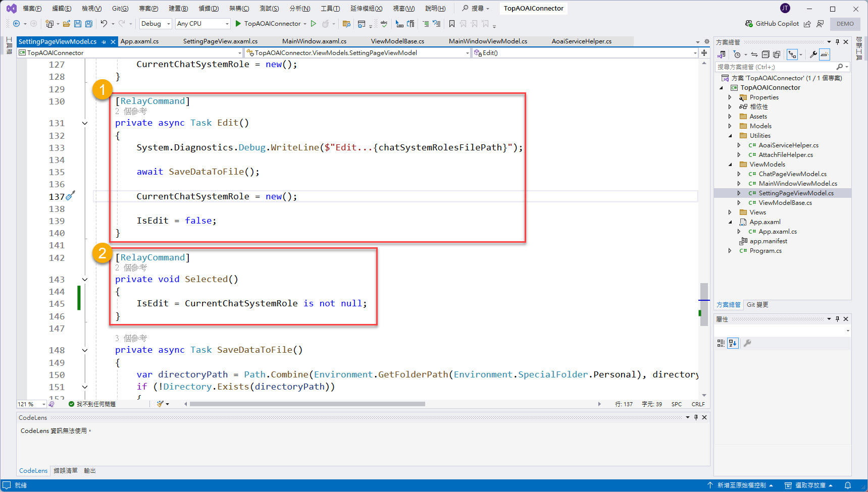The image size is (868, 492).
Task: Open the Debug configuration dropdown
Action: (156, 24)
